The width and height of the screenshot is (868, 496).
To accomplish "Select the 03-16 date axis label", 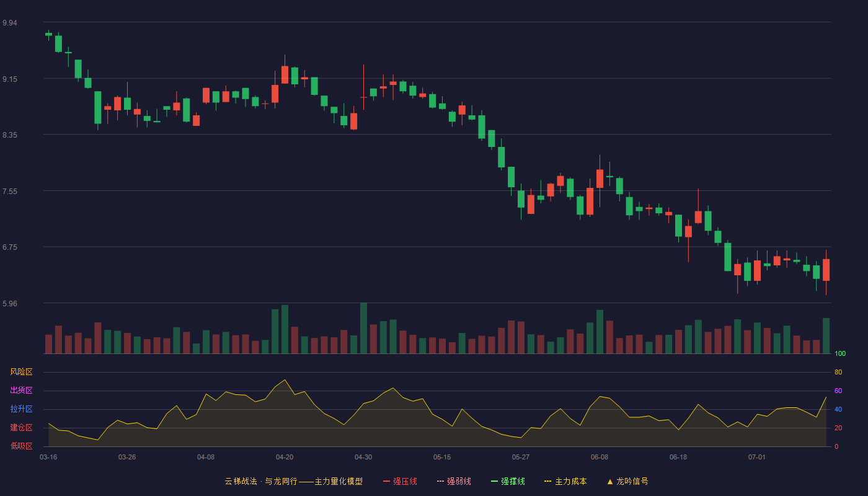I will point(48,457).
